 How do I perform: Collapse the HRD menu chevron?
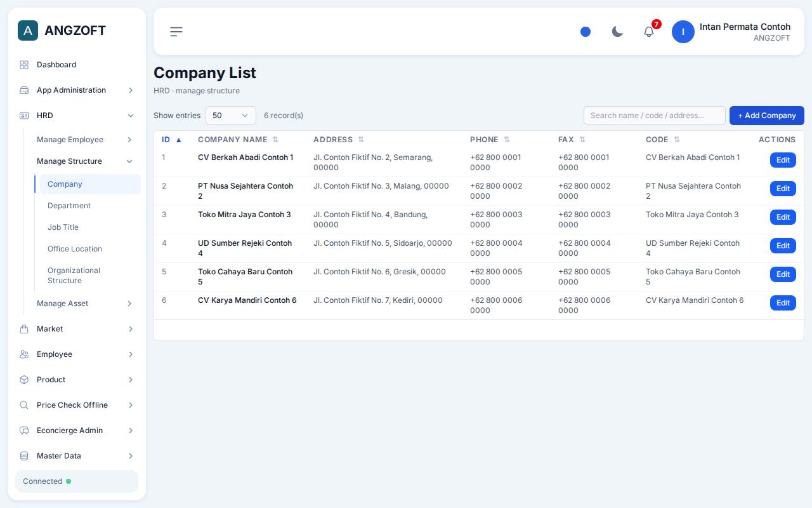pos(131,116)
